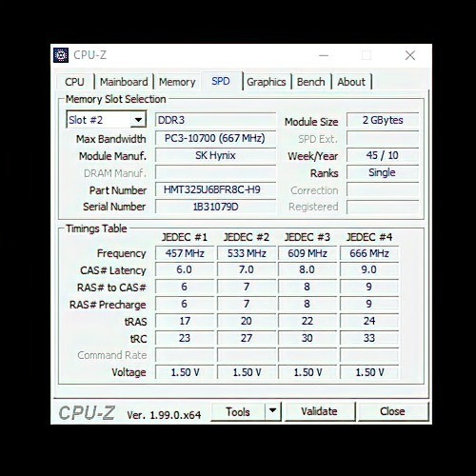
Task: Click the 45 / 10 week/year value
Action: (383, 155)
